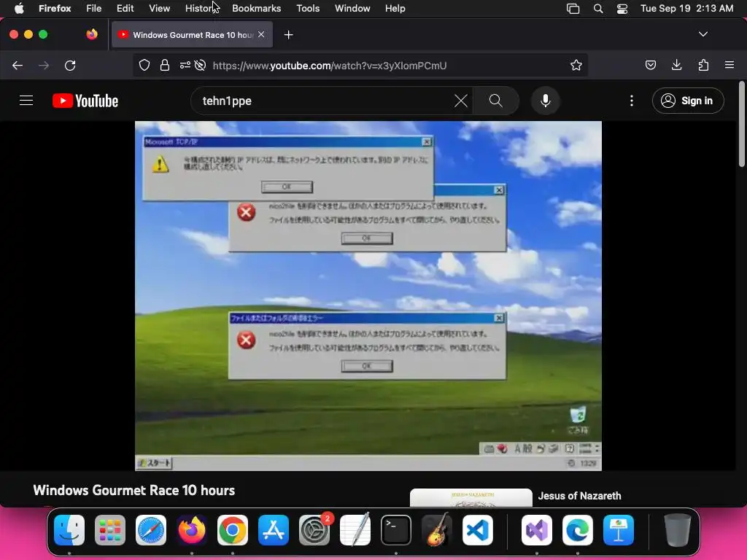Image resolution: width=747 pixels, height=560 pixels.
Task: Open Control Center in menu bar
Action: pyautogui.click(x=622, y=8)
